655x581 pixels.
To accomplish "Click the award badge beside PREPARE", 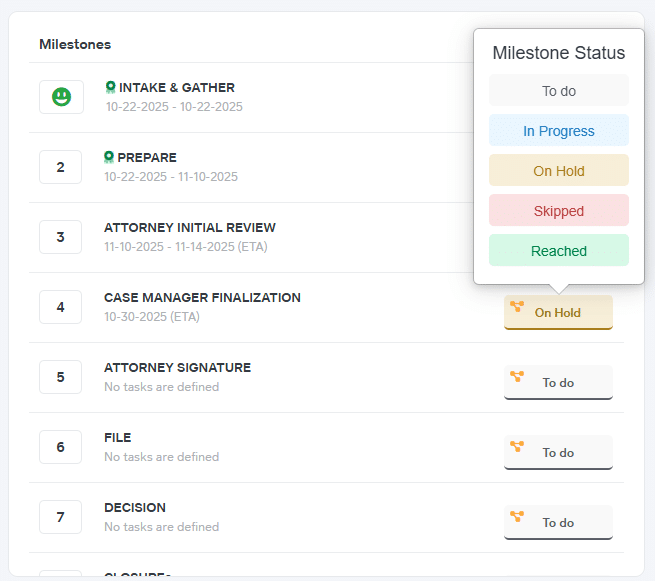I will coord(110,157).
